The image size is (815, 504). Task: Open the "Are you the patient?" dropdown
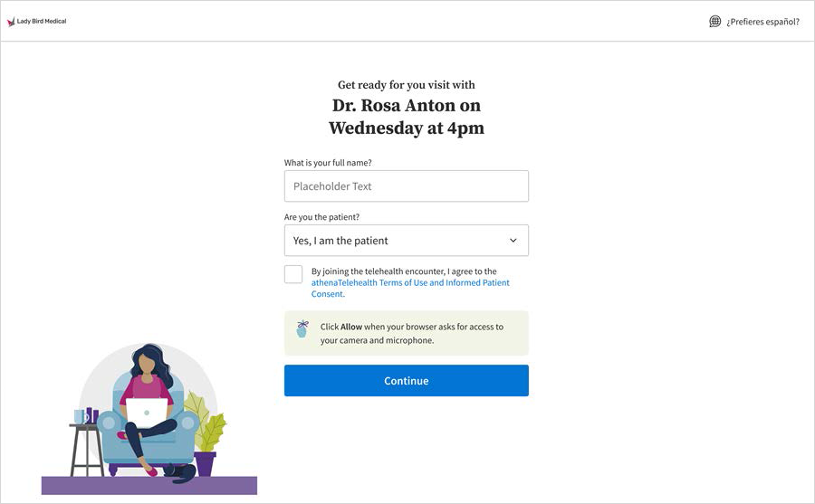[x=406, y=241]
